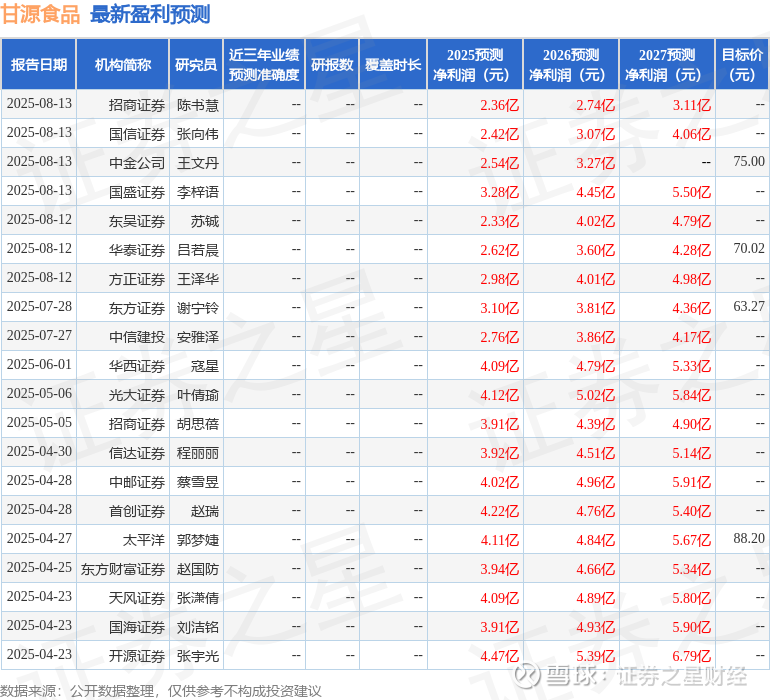
Task: Select researcher 胡思蓓 cell
Action: point(197,424)
